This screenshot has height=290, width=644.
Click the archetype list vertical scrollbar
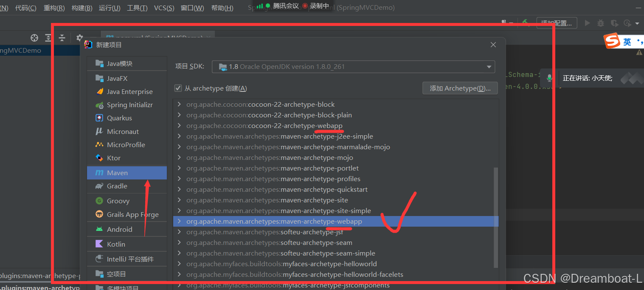[495, 217]
